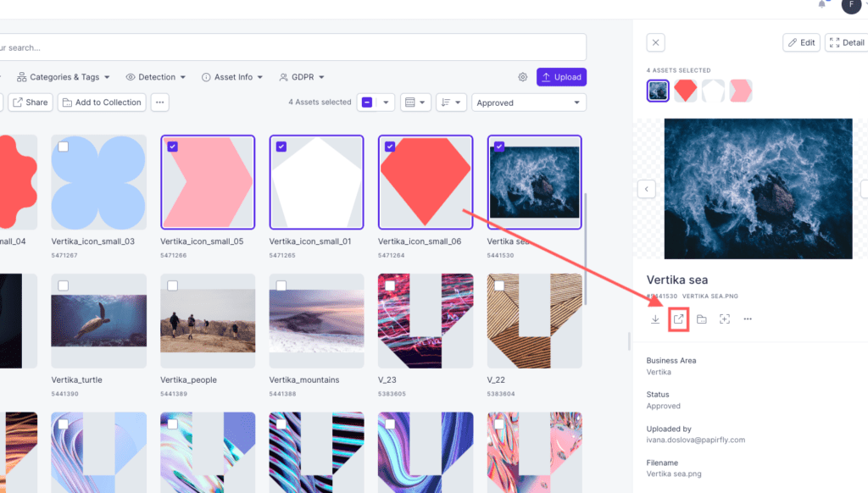Click the Add to Collection button
The height and width of the screenshot is (493, 868).
(102, 102)
